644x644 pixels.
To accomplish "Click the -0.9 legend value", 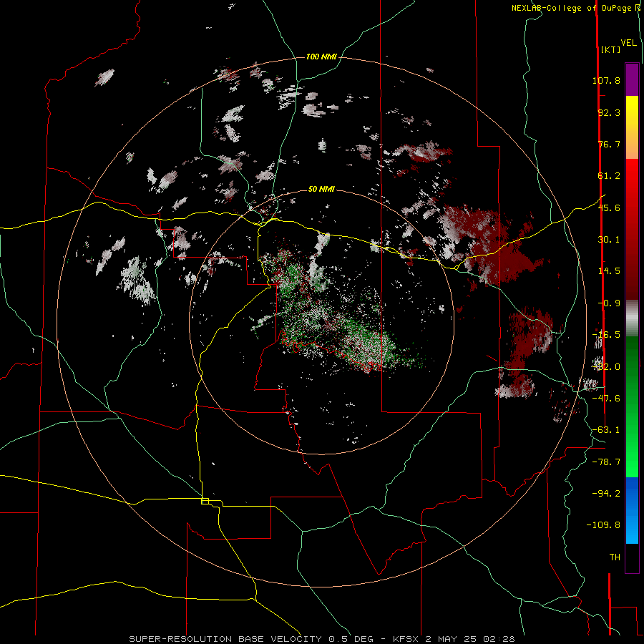I will (x=609, y=303).
